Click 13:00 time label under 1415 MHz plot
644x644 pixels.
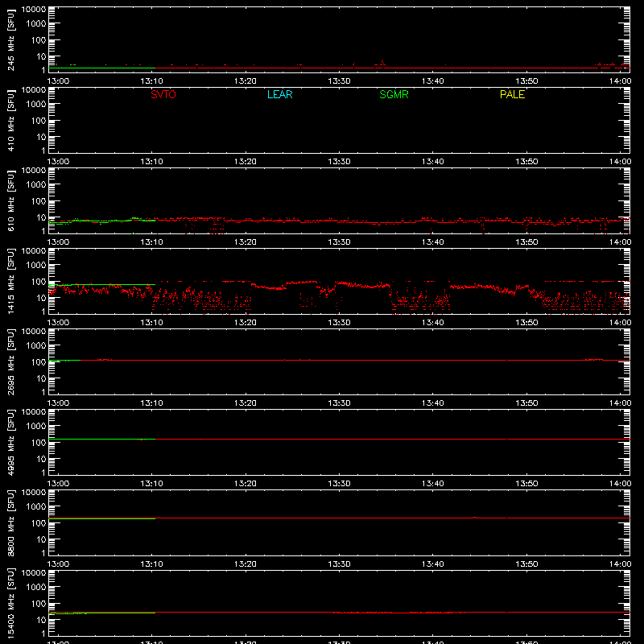coord(58,323)
